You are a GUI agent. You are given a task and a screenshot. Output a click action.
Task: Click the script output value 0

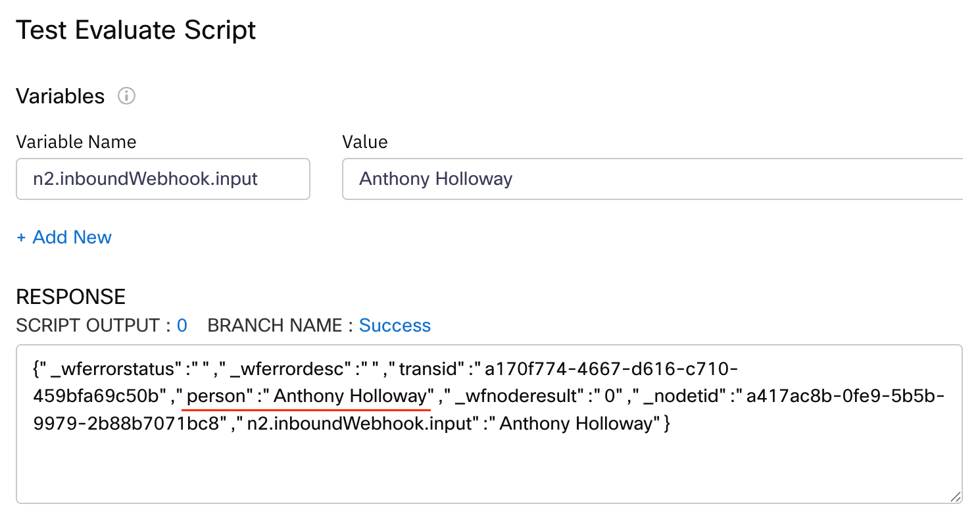[x=182, y=326]
